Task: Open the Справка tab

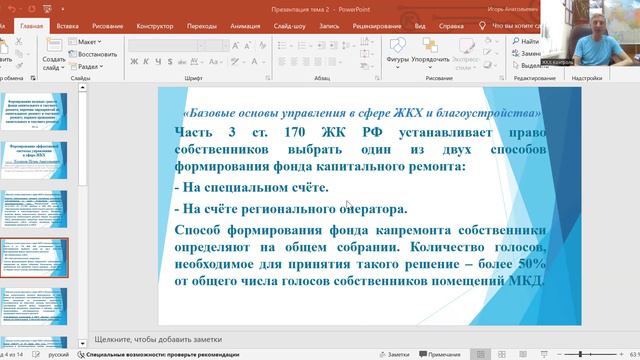Action: coord(451,26)
